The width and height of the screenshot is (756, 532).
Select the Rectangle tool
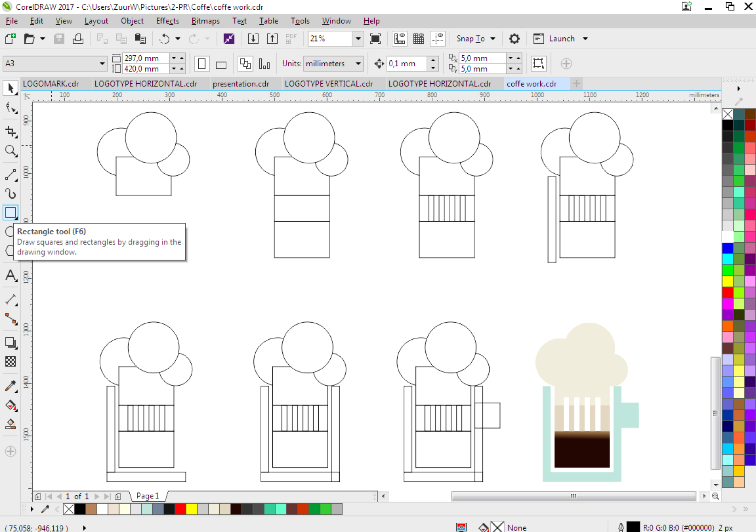coord(10,213)
